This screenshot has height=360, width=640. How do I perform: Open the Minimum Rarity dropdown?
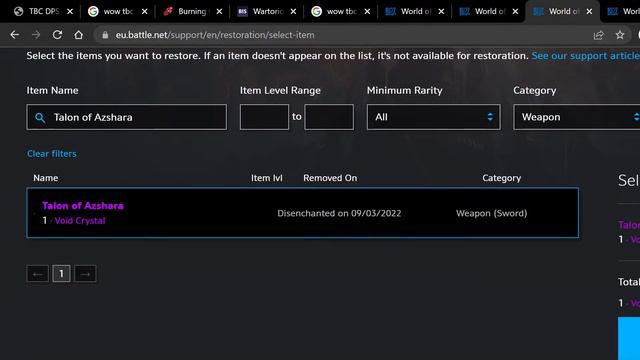433,117
